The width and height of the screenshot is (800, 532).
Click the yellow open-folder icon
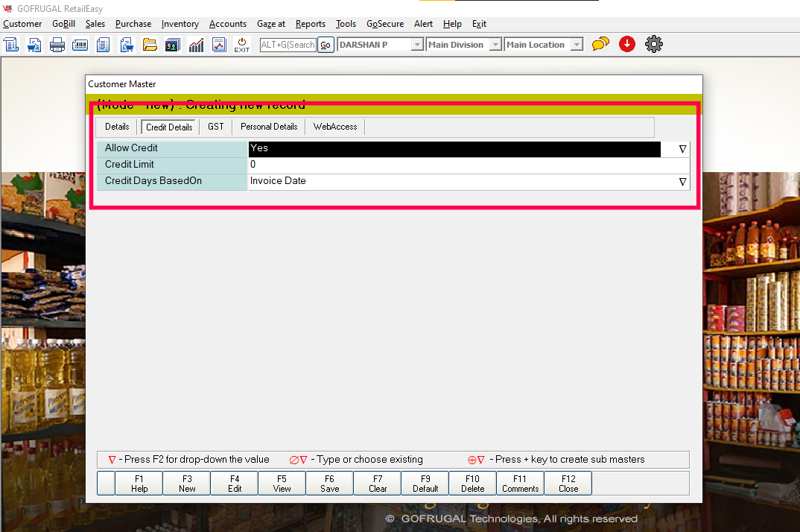[x=150, y=45]
